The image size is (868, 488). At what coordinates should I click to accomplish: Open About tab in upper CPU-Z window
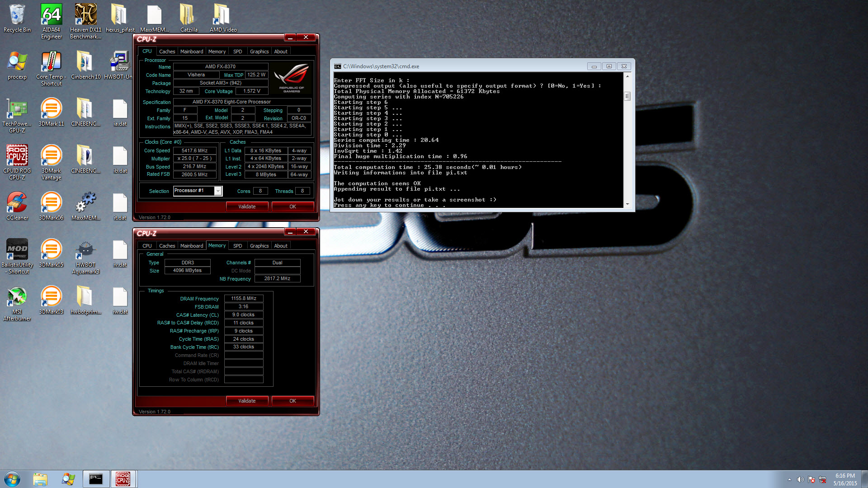(281, 52)
